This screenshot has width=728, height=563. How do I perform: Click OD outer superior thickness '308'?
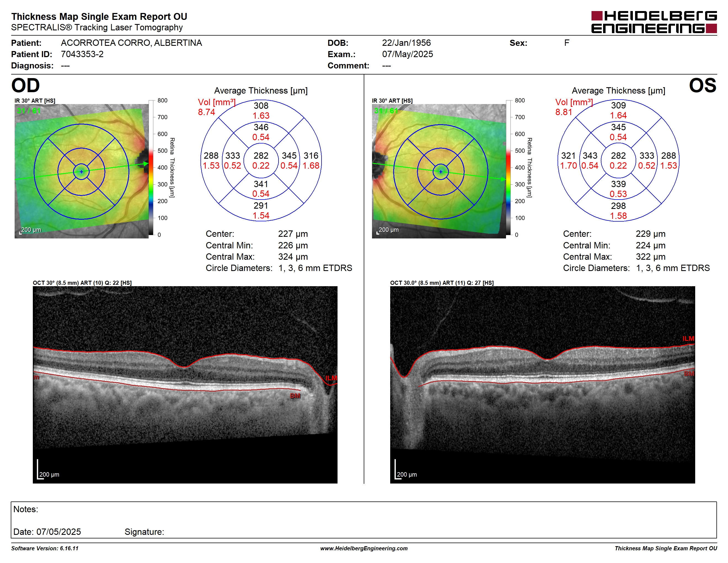(x=261, y=106)
